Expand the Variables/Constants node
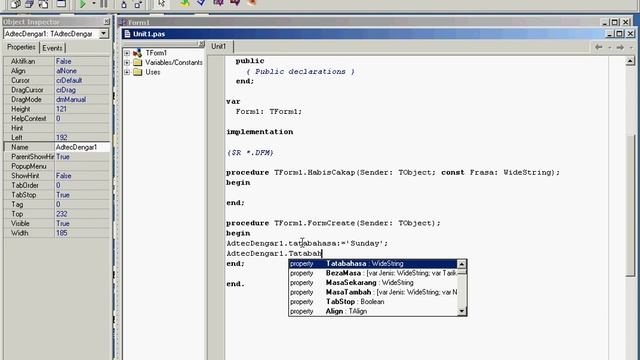This screenshot has width=640, height=360. click(x=127, y=62)
